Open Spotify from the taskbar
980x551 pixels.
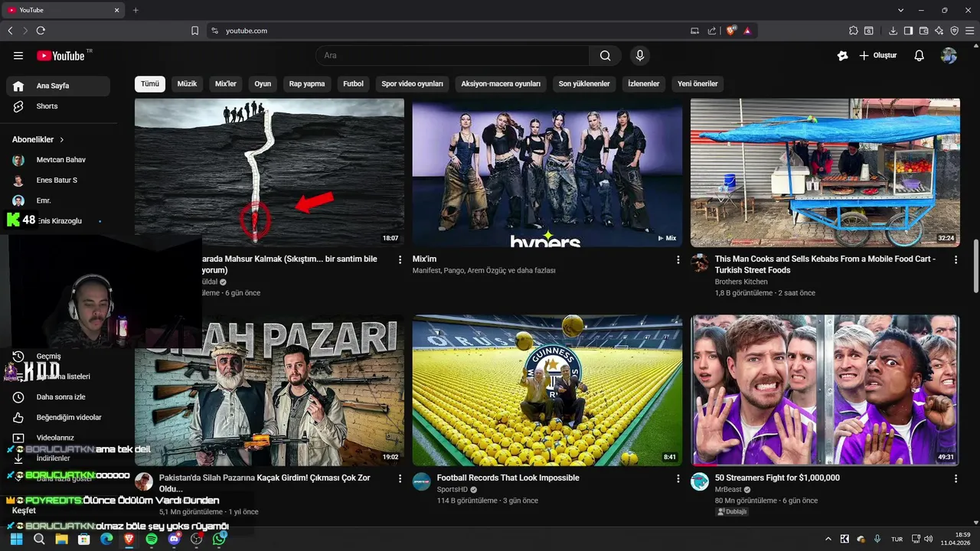point(152,539)
